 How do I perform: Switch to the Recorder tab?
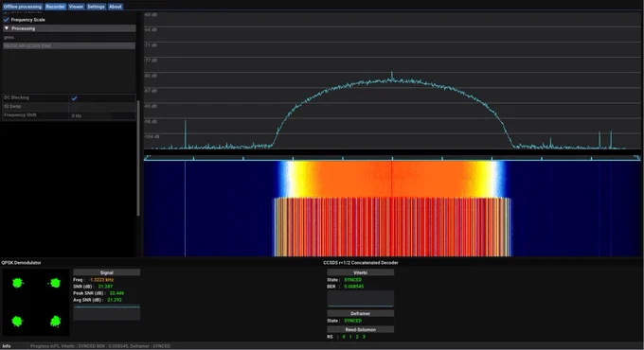point(55,7)
